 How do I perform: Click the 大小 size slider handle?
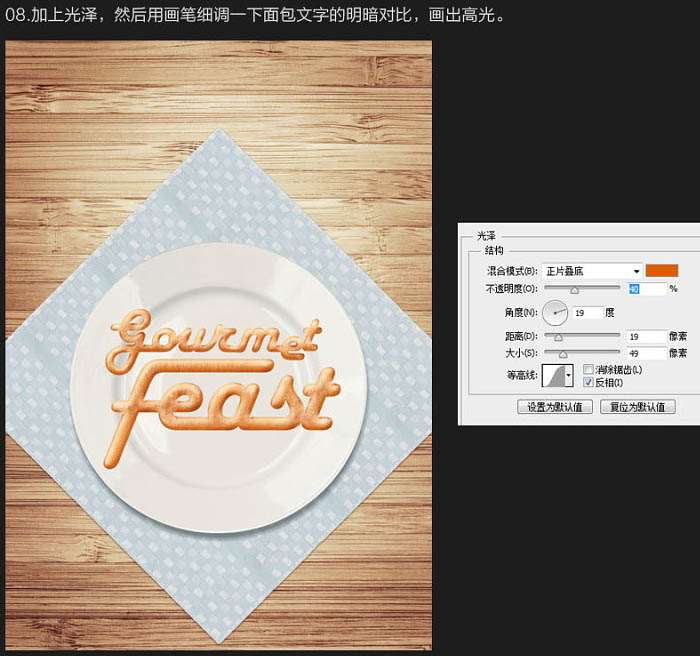coord(563,355)
